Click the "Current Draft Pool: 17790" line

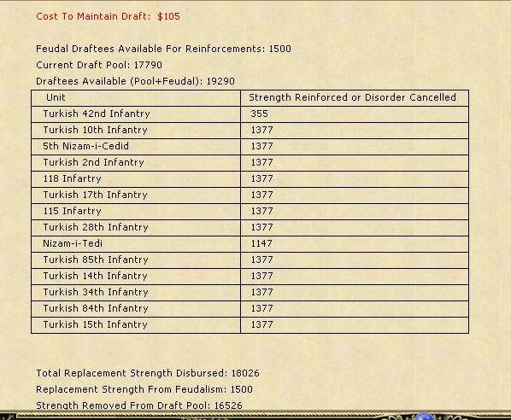coord(99,65)
